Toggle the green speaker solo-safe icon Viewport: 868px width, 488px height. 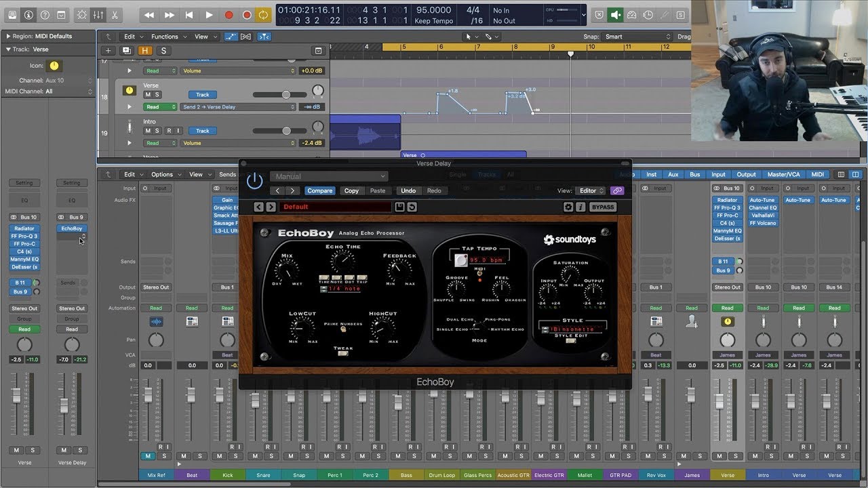[x=615, y=15]
